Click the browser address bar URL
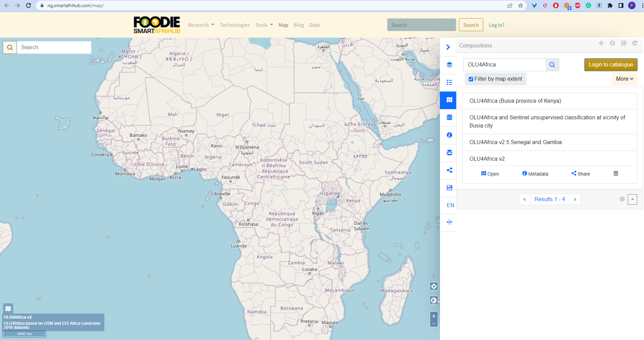This screenshot has height=340, width=644. tap(76, 5)
